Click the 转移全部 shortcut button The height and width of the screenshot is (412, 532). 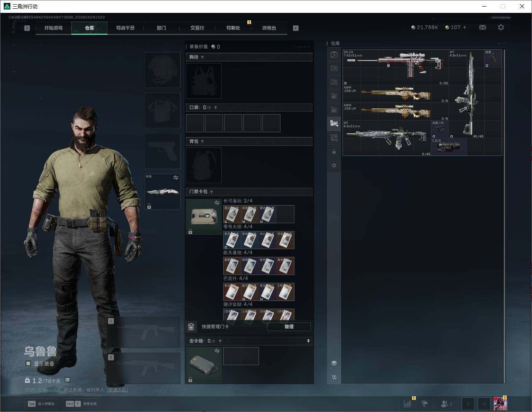[x=81, y=404]
